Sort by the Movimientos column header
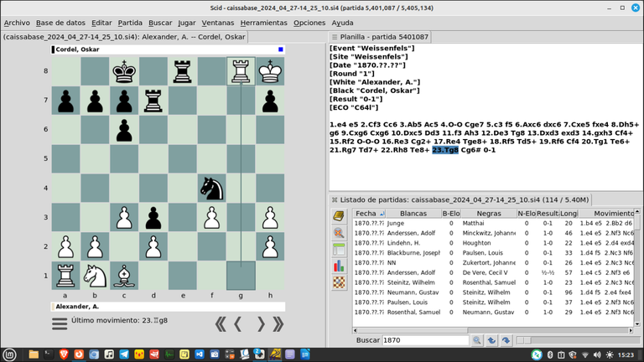644x362 pixels. click(606, 214)
